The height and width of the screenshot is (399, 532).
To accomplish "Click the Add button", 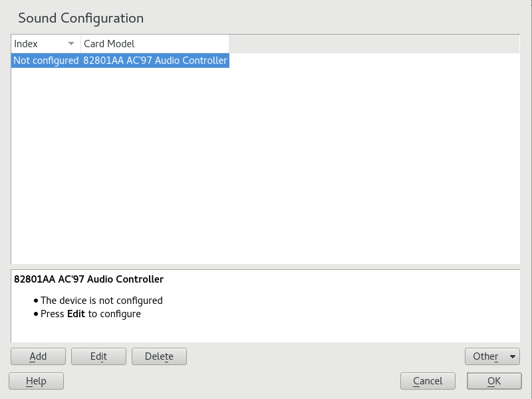I will pos(38,356).
